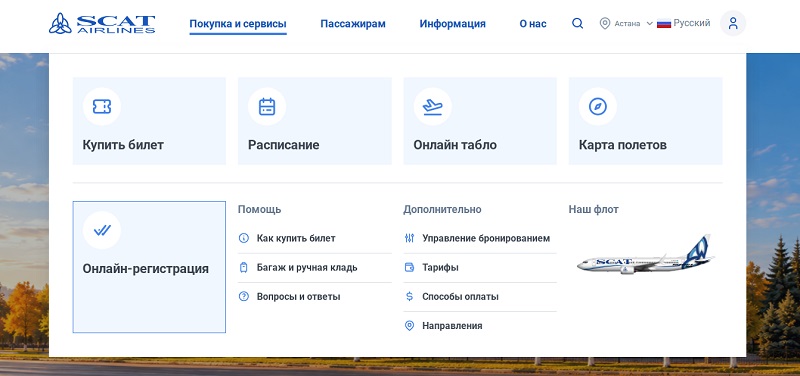Click the question mark icon beside Вопросы и ответы
The height and width of the screenshot is (376, 800).
[244, 296]
